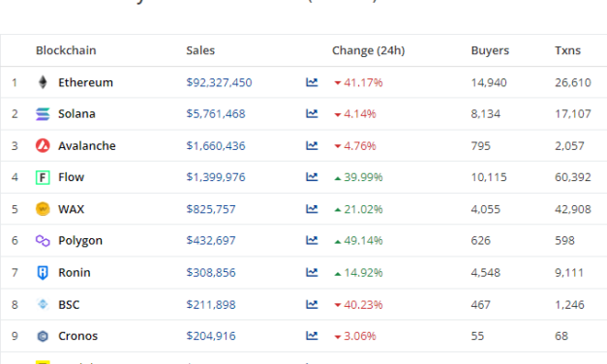Click Ethereum buyers count 14,940
This screenshot has height=364, width=607.
(489, 82)
